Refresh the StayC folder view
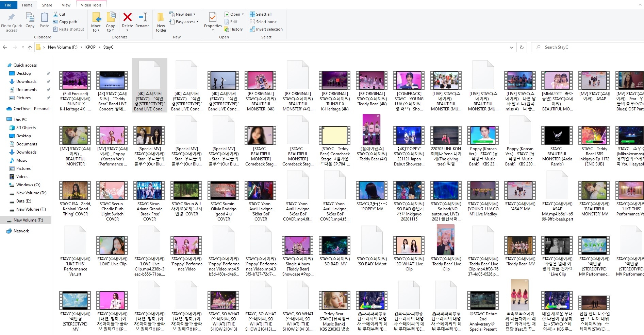Image resolution: width=644 pixels, height=335 pixels. point(522,47)
